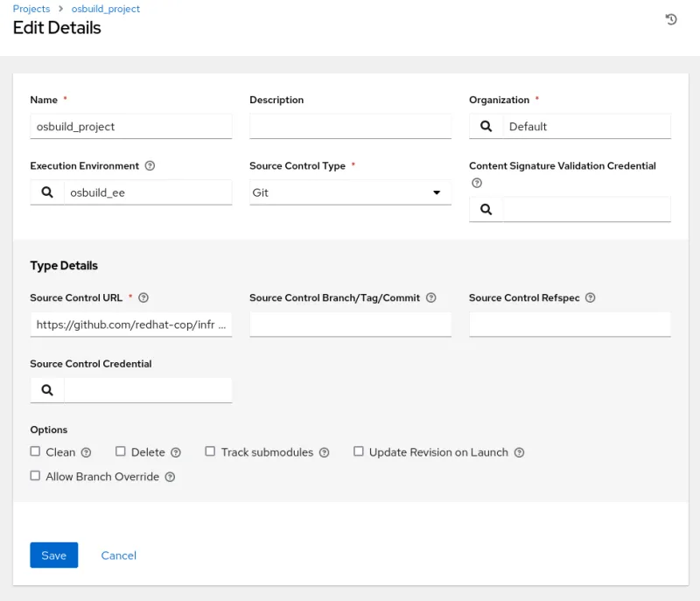700x601 pixels.
Task: Click the Execution Environment search icon
Action: [x=47, y=192]
